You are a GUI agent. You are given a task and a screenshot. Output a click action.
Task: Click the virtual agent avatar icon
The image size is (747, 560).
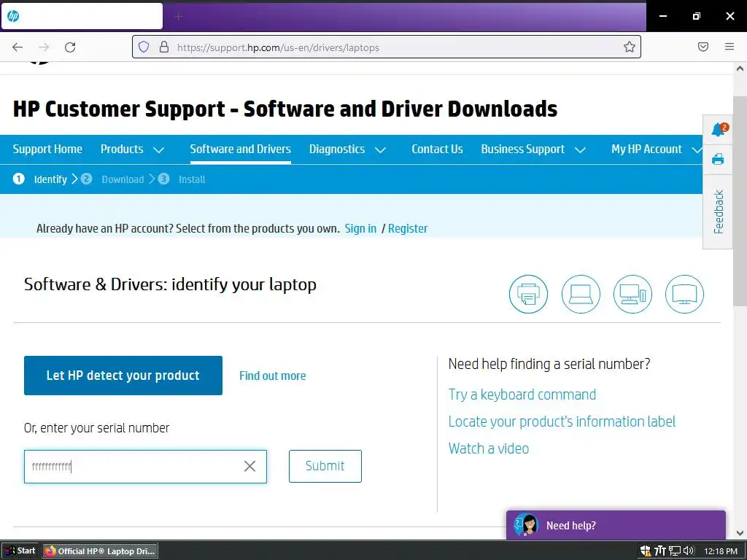pyautogui.click(x=526, y=525)
